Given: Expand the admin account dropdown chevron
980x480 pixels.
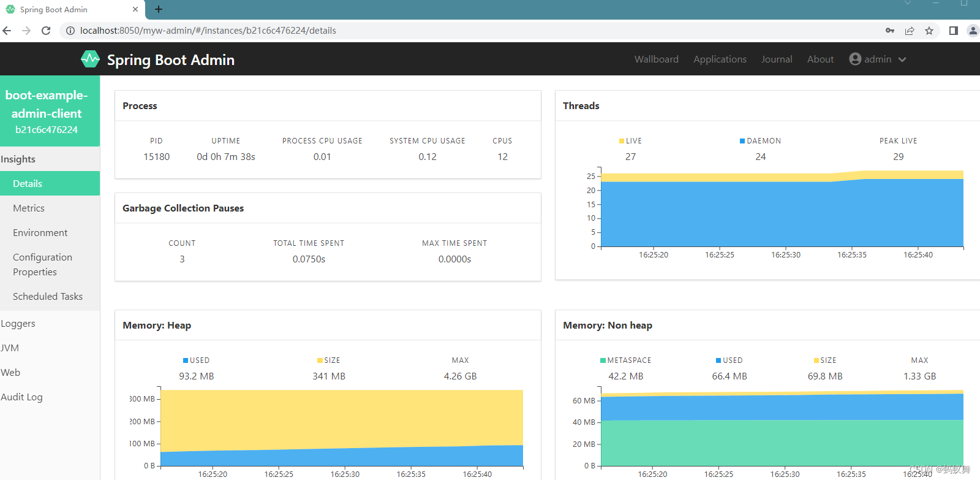Looking at the screenshot, I should [x=902, y=59].
